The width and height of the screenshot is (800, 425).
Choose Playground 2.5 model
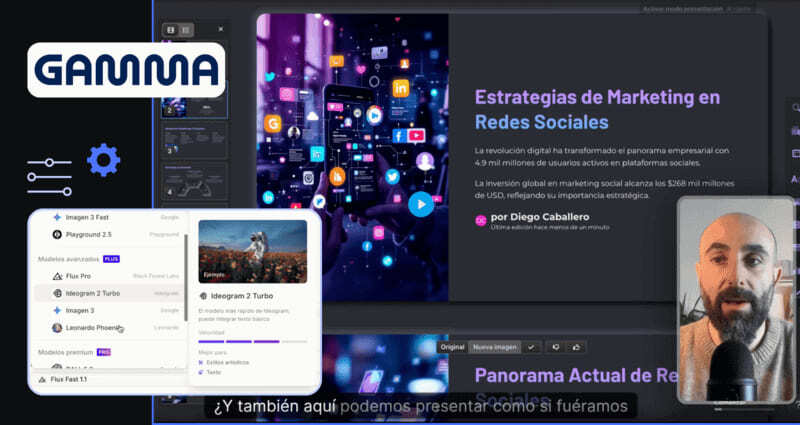pyautogui.click(x=108, y=235)
